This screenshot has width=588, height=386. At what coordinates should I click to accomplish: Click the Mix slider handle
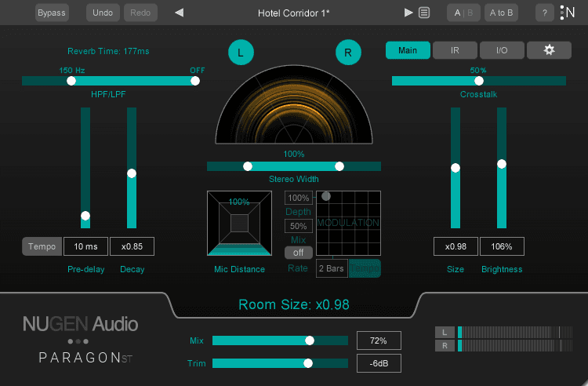click(310, 340)
